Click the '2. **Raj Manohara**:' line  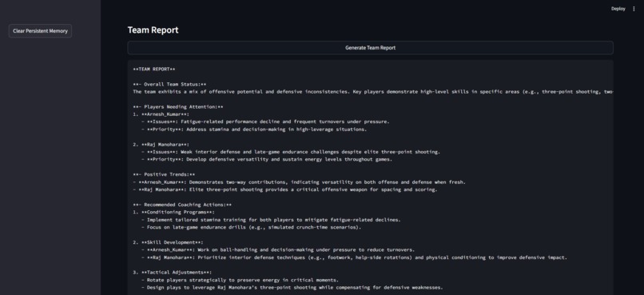coord(161,144)
